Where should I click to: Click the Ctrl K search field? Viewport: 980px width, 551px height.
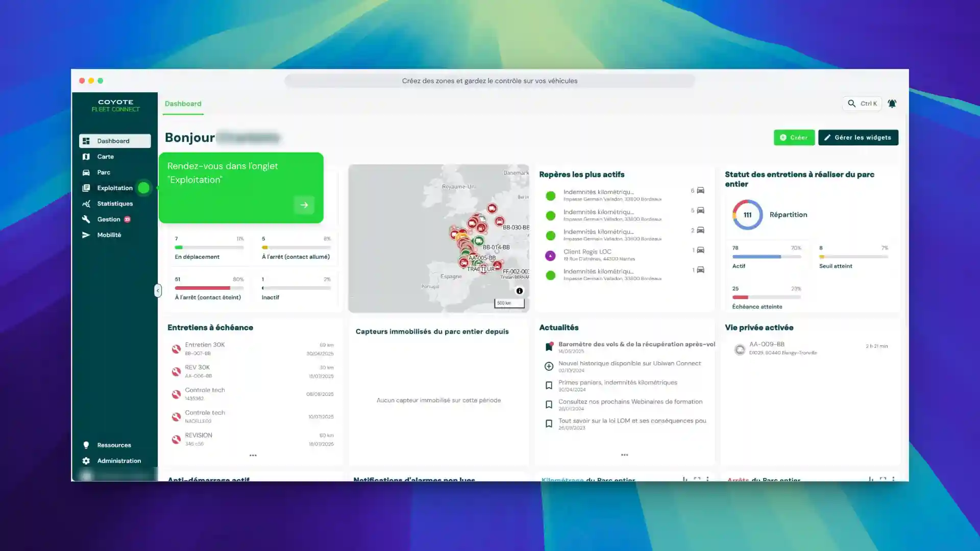(x=862, y=104)
